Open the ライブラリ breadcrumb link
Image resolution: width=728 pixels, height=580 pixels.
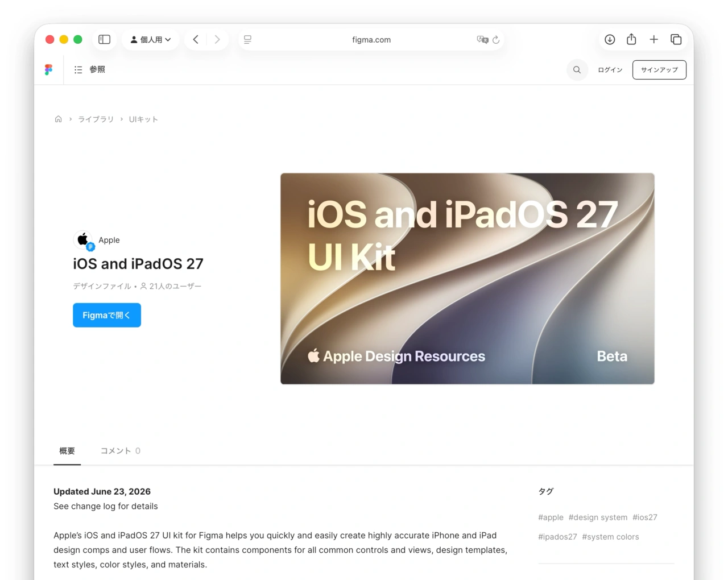(96, 119)
